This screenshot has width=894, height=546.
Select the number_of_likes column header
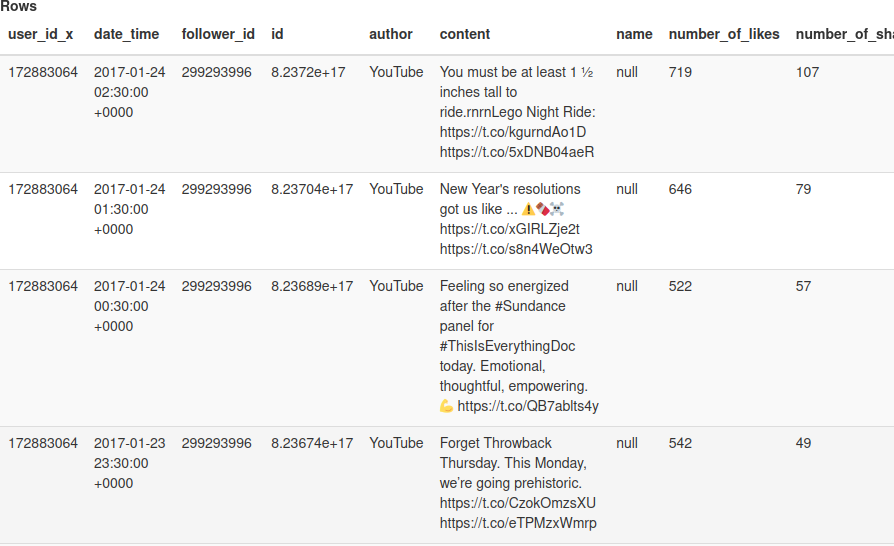724,34
